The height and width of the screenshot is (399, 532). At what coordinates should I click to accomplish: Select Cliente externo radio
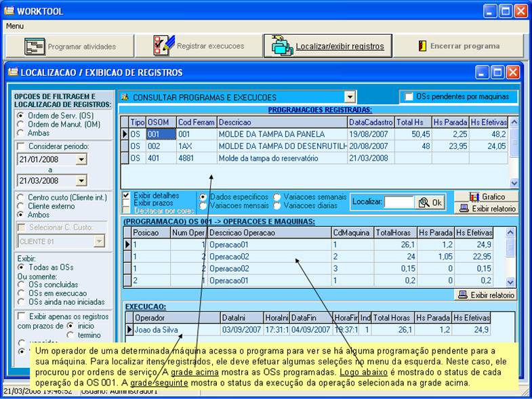point(21,206)
